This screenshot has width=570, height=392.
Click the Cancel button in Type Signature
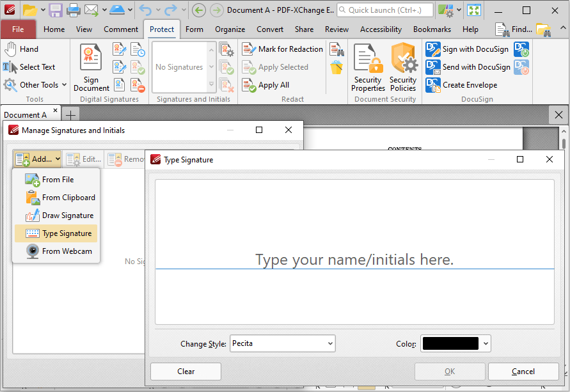click(x=523, y=371)
